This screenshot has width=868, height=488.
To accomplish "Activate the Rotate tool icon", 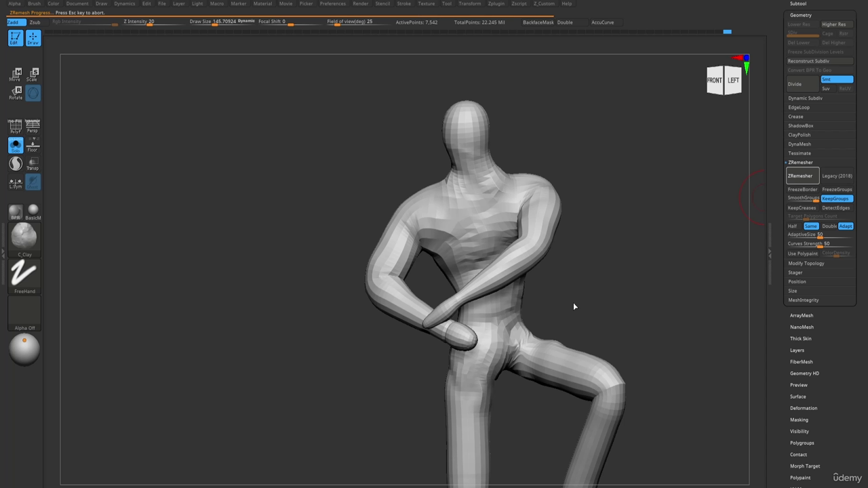I will 15,93.
